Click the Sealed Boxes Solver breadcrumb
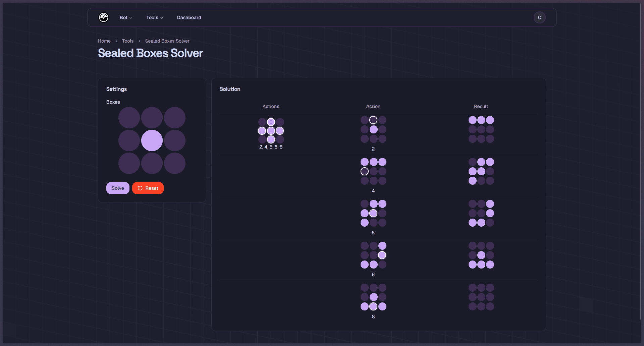 point(167,41)
